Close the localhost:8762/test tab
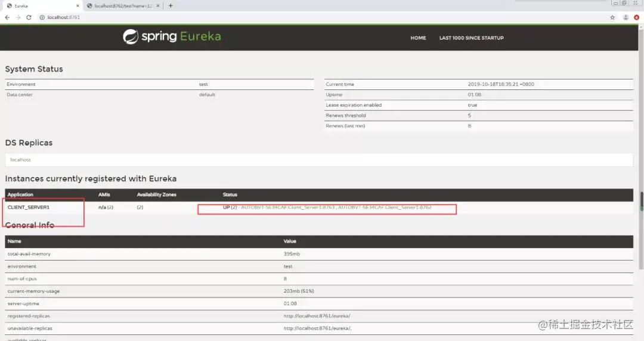The image size is (644, 341). point(157,6)
